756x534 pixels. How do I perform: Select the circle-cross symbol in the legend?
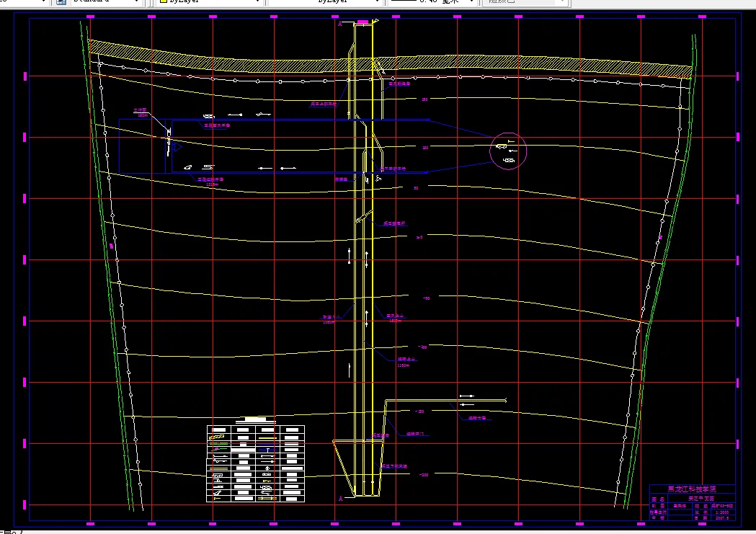point(267,468)
